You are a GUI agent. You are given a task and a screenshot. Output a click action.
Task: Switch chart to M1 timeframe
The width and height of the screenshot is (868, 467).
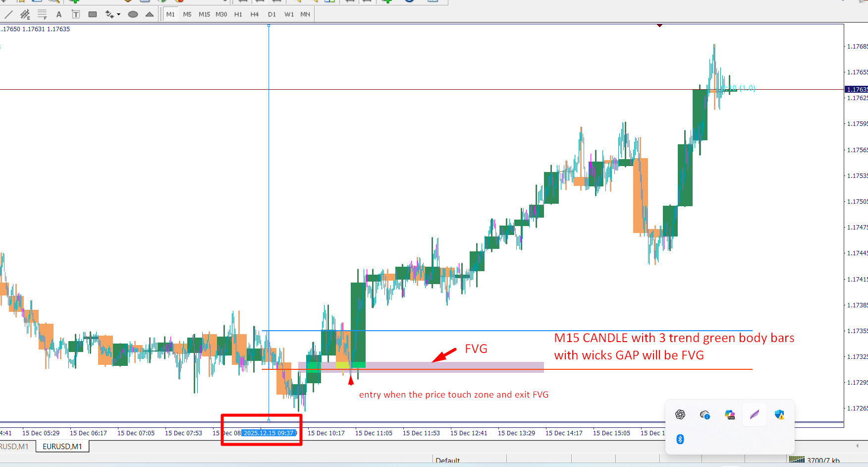[170, 14]
